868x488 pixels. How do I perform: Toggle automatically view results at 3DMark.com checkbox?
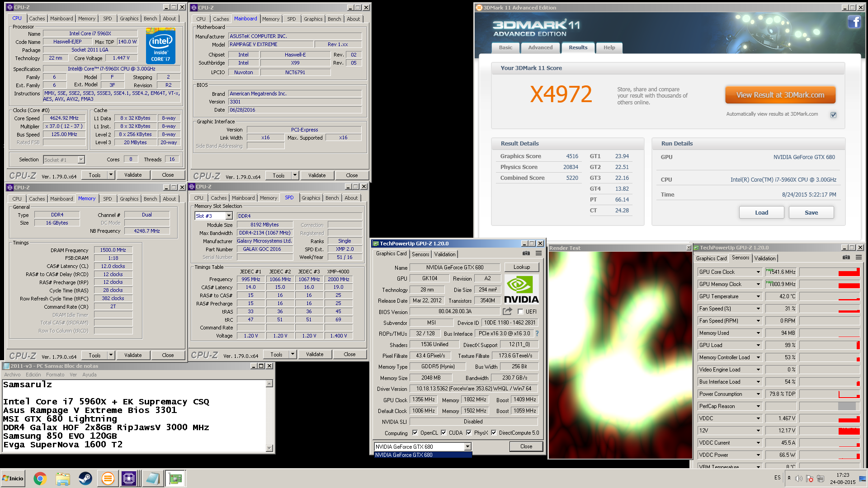833,115
